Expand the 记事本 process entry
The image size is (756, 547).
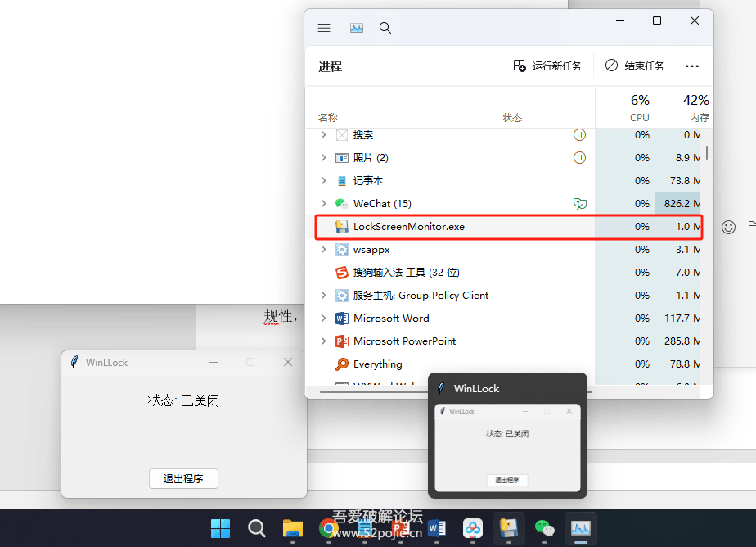click(323, 181)
